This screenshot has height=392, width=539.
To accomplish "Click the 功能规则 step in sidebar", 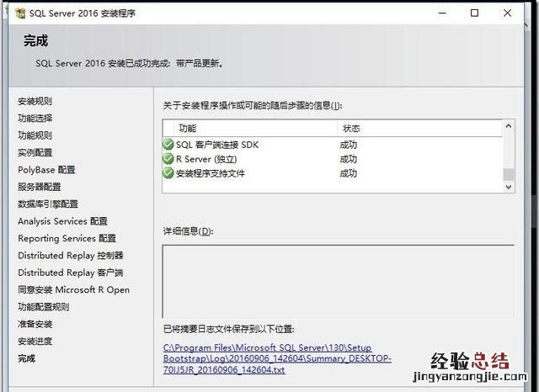I will click(x=35, y=135).
